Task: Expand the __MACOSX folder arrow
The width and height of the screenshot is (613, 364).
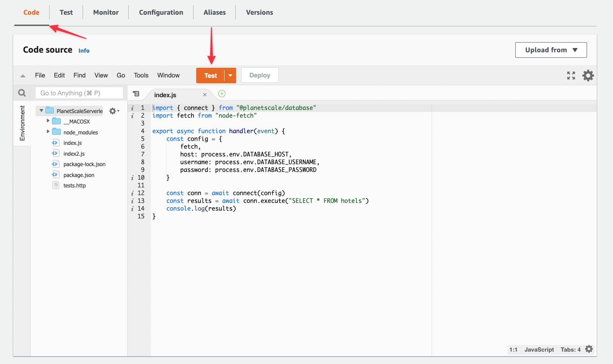Action: [48, 121]
